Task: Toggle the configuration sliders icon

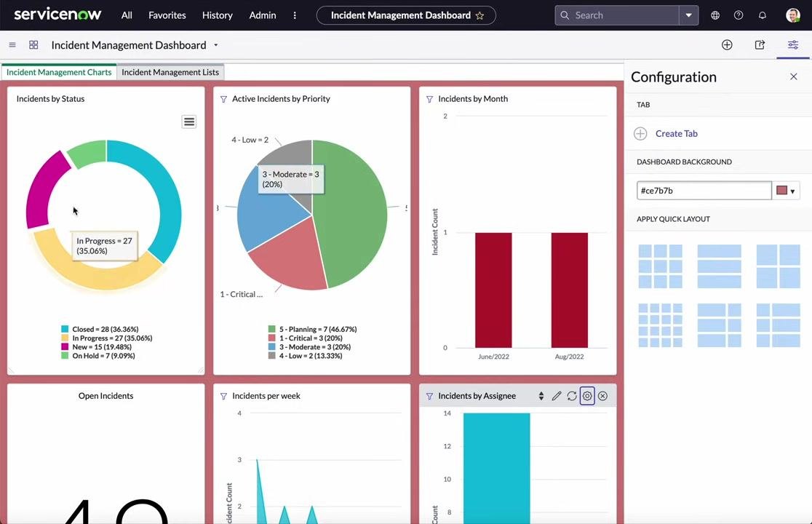Action: click(x=793, y=45)
